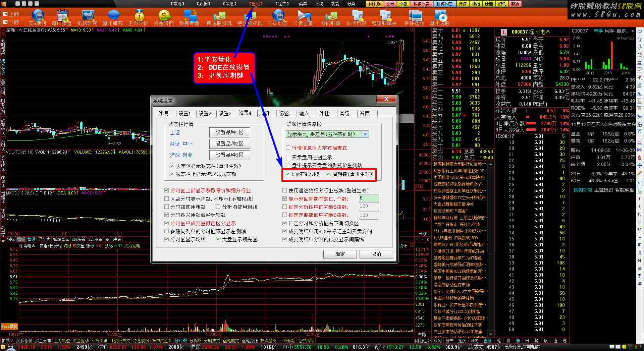Screen dimensions: 644x351
Task: Click the 设置品种2区 button
Action: click(x=229, y=144)
